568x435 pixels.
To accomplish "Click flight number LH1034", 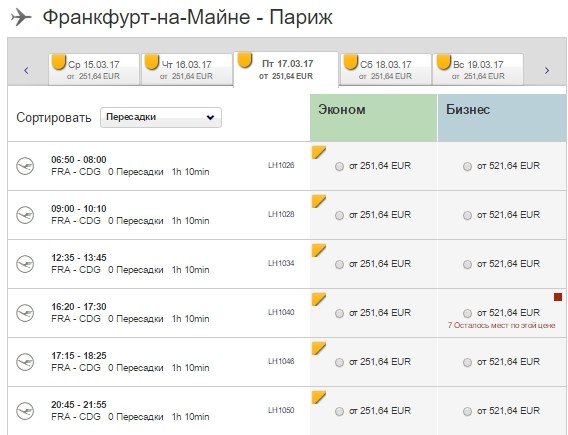I will click(281, 263).
